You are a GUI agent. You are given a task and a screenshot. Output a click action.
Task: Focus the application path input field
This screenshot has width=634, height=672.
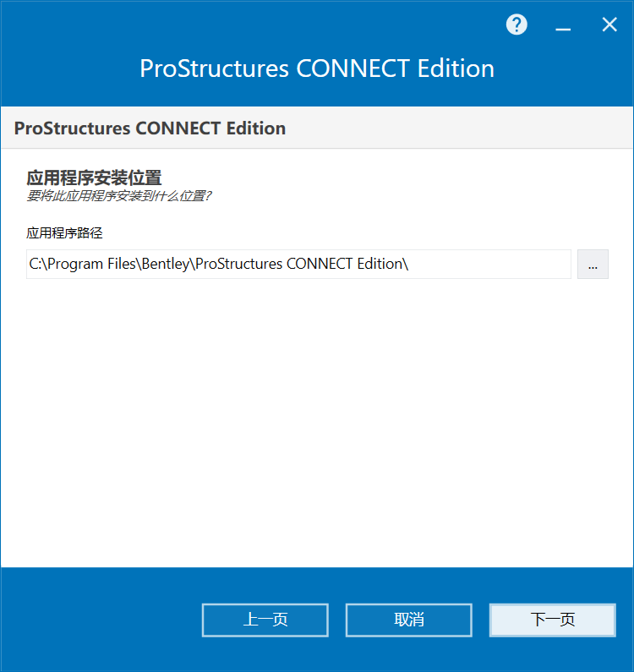[298, 264]
